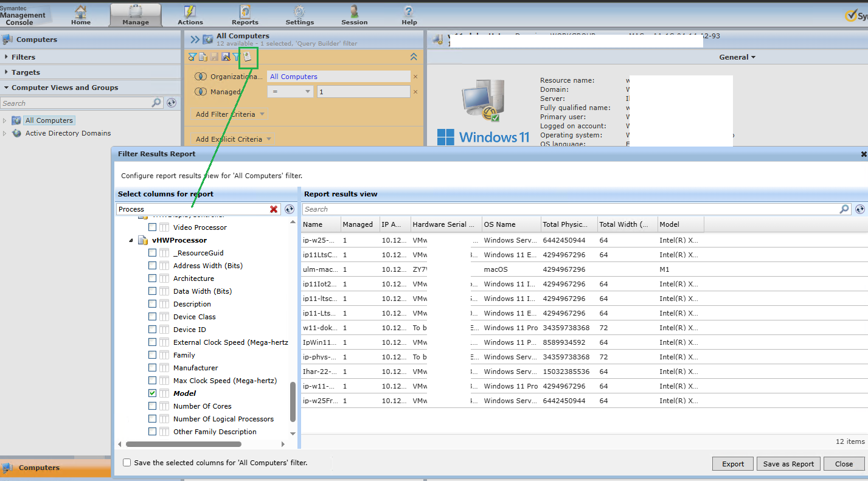
Task: Uncheck the Model column checkbox
Action: pyautogui.click(x=153, y=393)
